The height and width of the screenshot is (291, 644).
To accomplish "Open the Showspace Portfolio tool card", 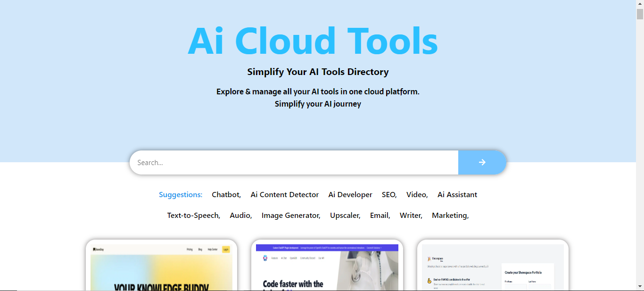I will click(493, 265).
